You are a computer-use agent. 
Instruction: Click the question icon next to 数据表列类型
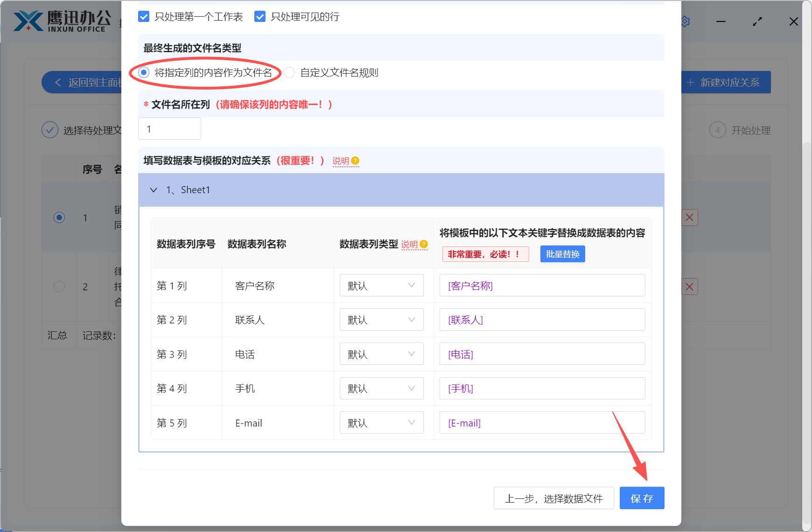point(423,244)
